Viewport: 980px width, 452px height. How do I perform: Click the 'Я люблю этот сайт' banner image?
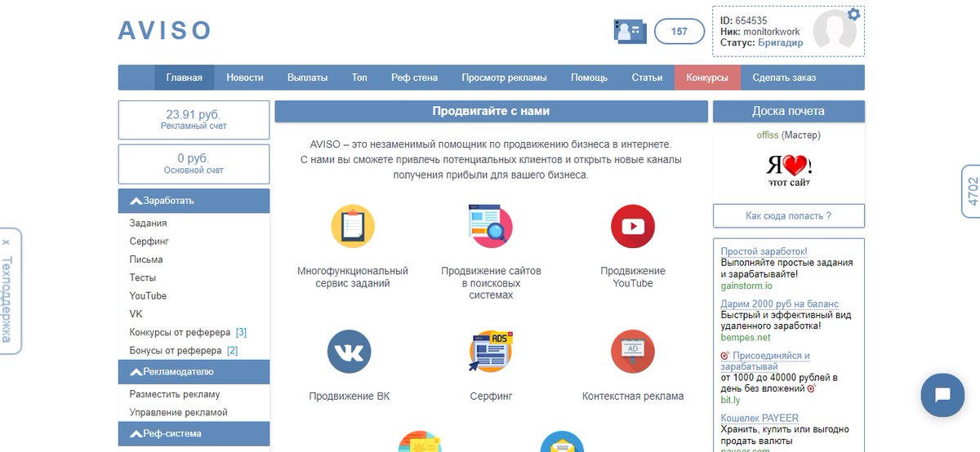tap(789, 171)
